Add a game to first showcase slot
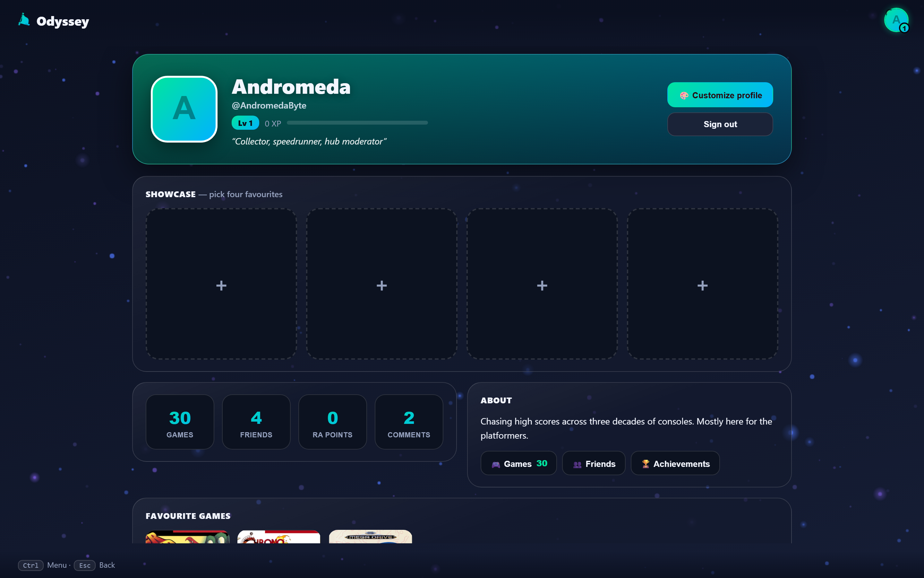 pos(221,284)
